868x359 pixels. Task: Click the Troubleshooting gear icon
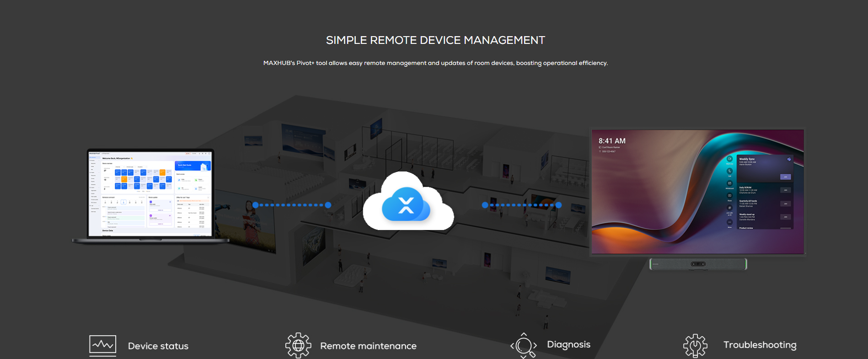point(695,345)
